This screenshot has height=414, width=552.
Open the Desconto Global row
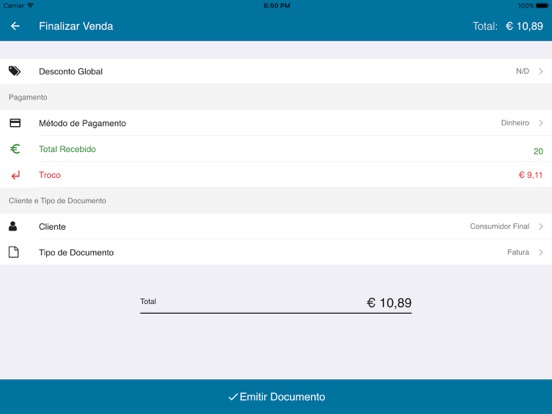(276, 71)
